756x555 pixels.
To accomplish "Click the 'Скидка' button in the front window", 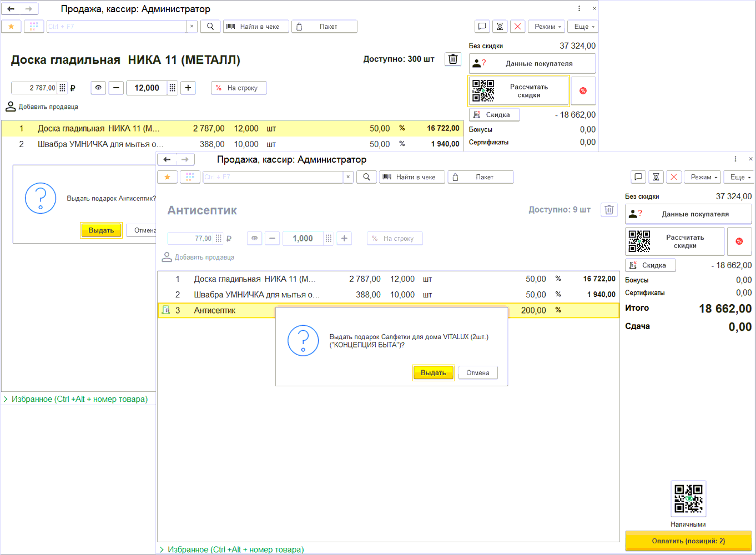I will [x=650, y=265].
